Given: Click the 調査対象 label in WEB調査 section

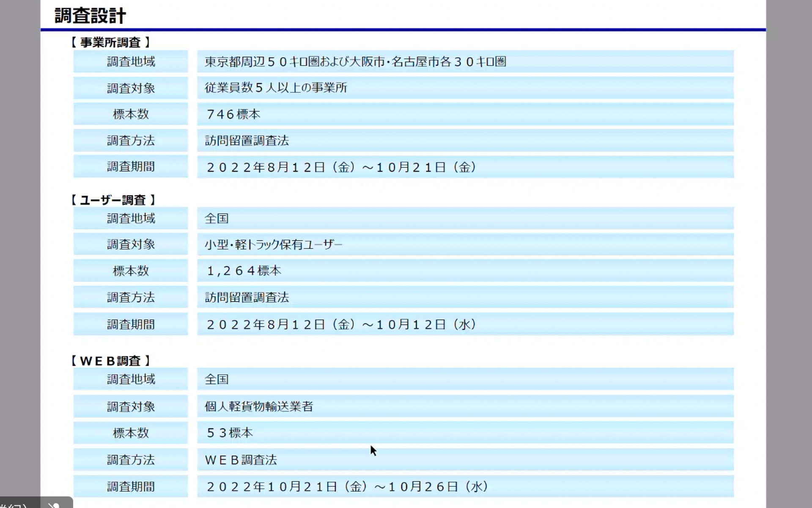Looking at the screenshot, I should coord(131,407).
